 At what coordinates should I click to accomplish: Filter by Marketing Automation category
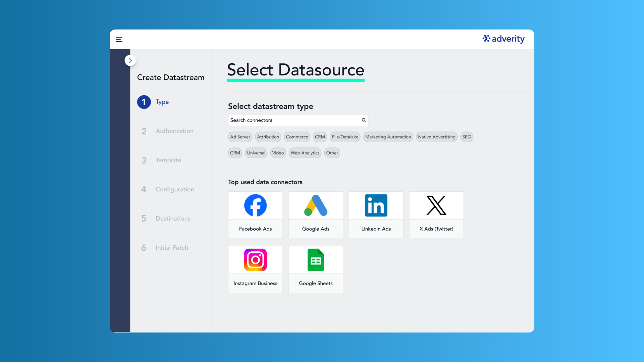[x=388, y=137]
